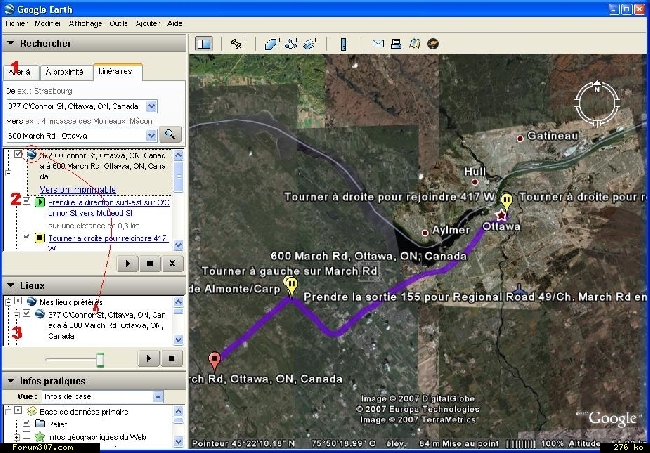Click the Email envelope toolbar icon
The width and height of the screenshot is (650, 453).
coord(378,44)
